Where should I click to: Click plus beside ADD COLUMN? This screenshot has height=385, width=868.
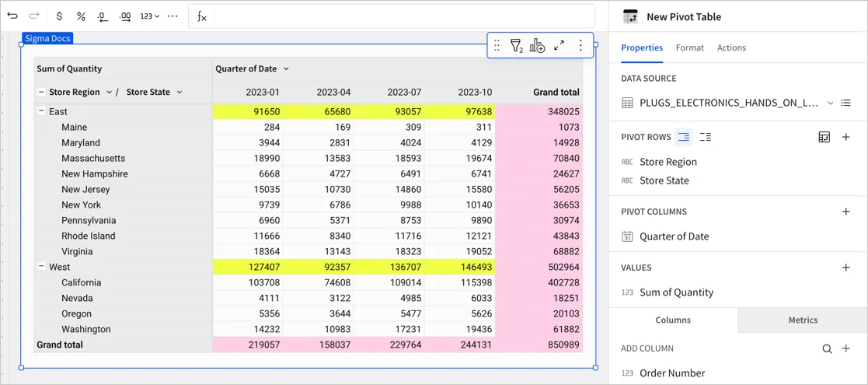click(x=846, y=348)
